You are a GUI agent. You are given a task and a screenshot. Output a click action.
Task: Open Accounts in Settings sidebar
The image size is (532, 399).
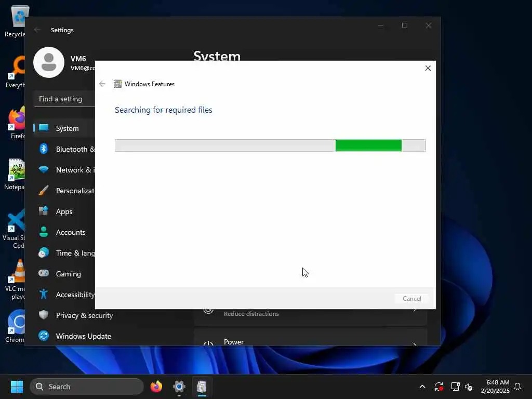pos(64,232)
